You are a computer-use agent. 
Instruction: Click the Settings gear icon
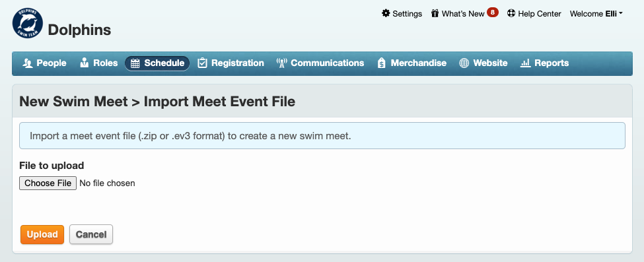click(386, 13)
